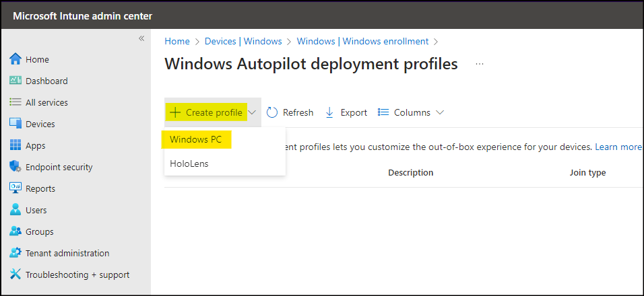Choose Windows PC from the dropdown

pyautogui.click(x=195, y=139)
